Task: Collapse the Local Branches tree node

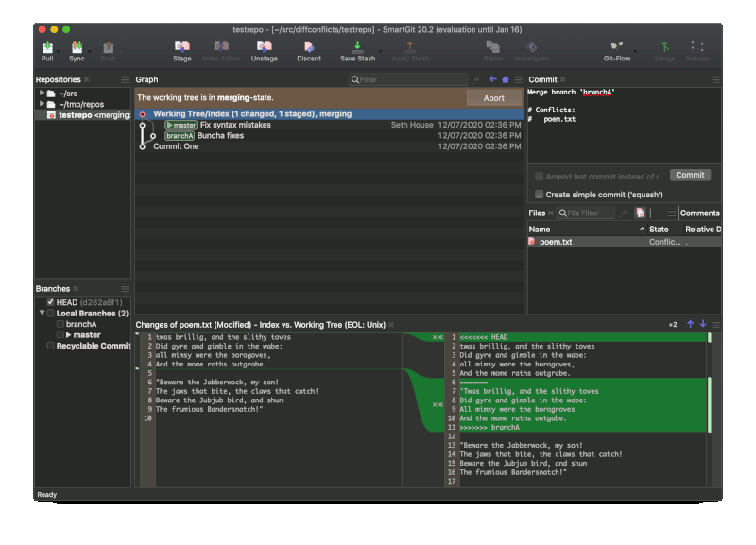Action: pyautogui.click(x=42, y=313)
